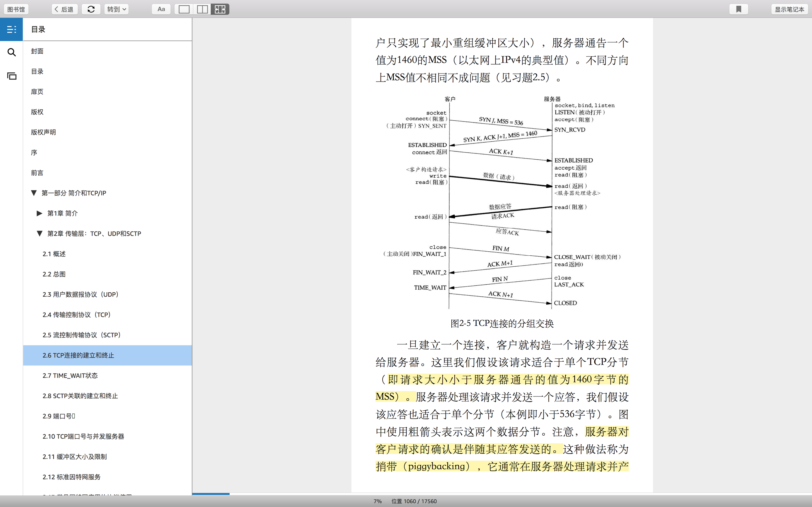
Task: Toggle the full-width auto-fit layout
Action: pyautogui.click(x=220, y=9)
